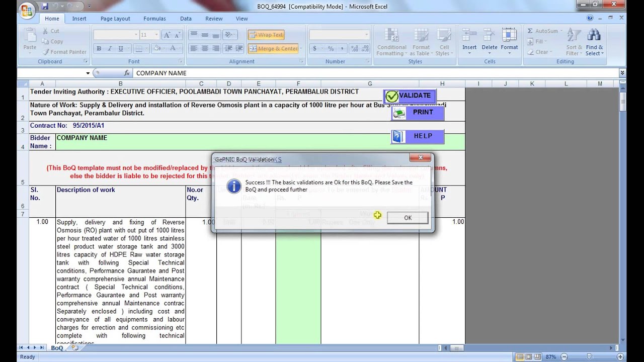Click the PRINT macro button
644x362 pixels.
418,113
